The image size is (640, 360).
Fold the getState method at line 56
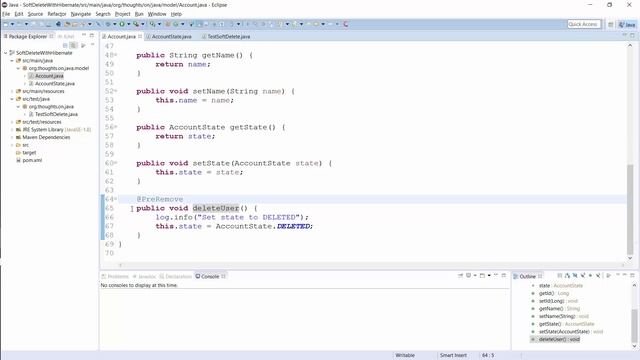pyautogui.click(x=116, y=127)
